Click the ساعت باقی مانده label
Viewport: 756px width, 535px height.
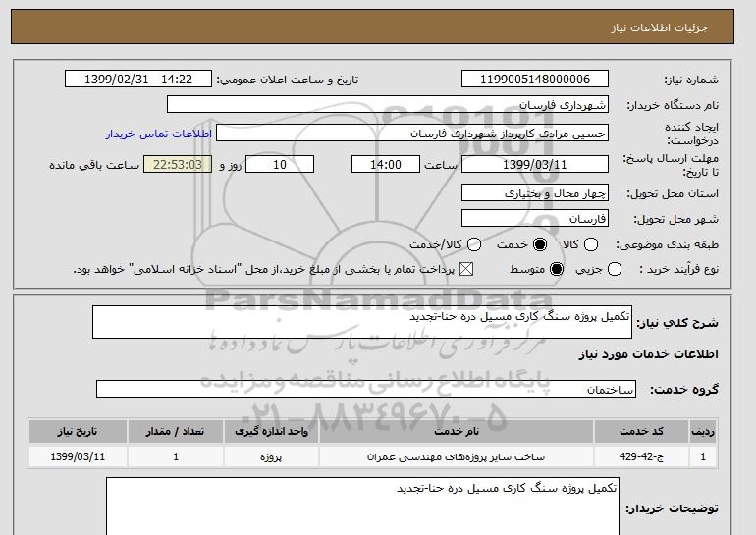[x=94, y=165]
